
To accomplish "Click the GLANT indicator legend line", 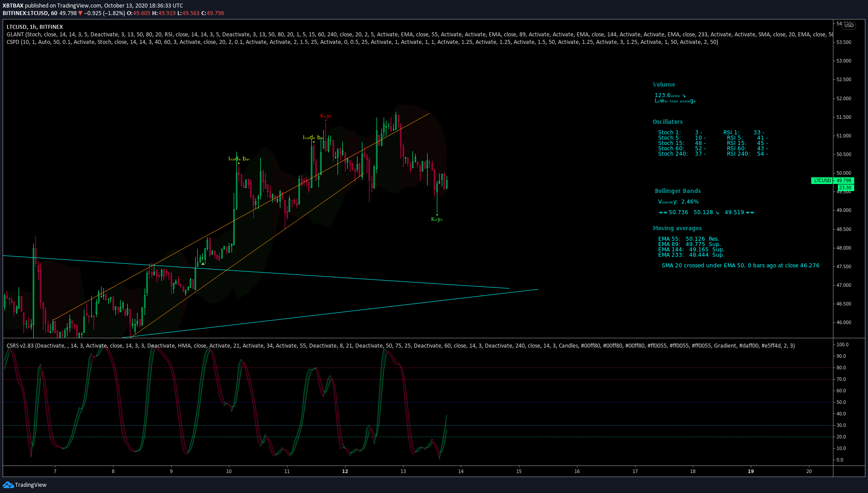I will [x=420, y=34].
